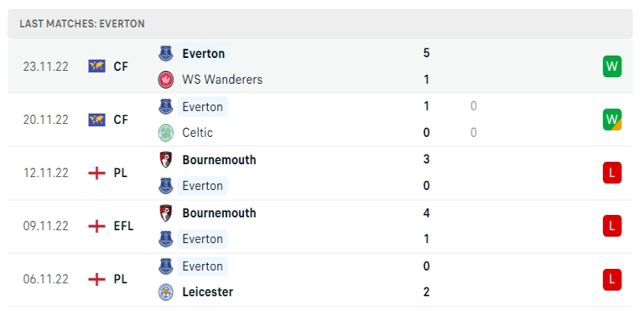Screen dimensions: 644x322
Task: Click the red L badge for 06.11.22
Action: 612,279
